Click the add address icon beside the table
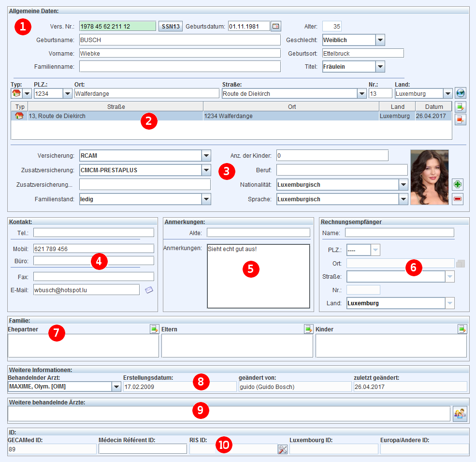Viewport: 476px width, 462px height. point(460,107)
